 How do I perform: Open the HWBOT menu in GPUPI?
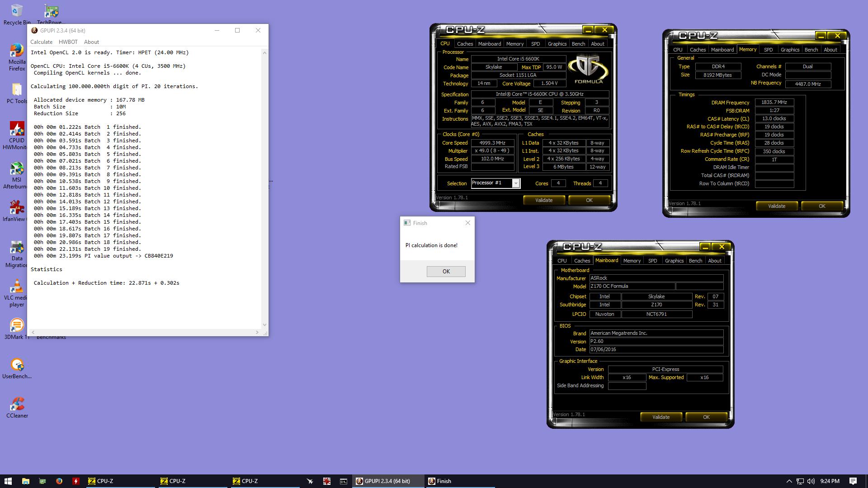[x=68, y=42]
